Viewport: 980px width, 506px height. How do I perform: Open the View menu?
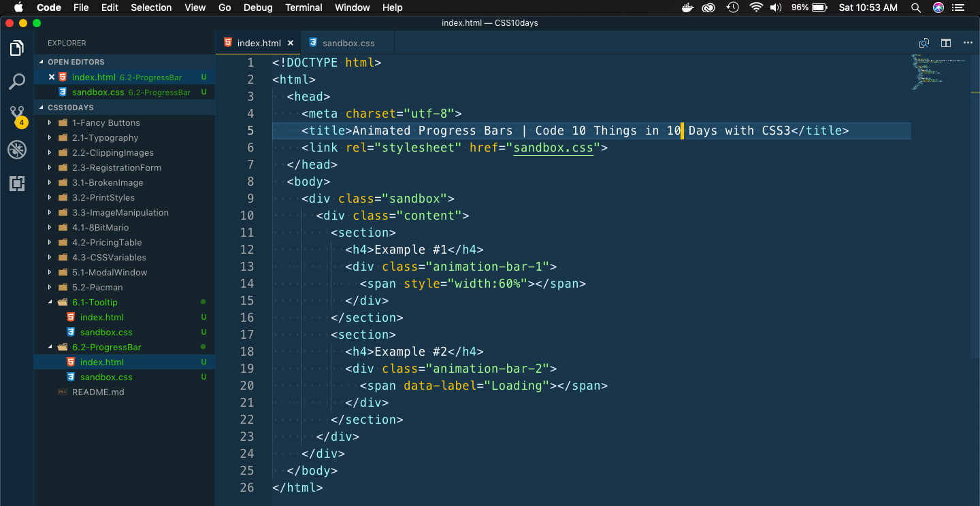(195, 7)
